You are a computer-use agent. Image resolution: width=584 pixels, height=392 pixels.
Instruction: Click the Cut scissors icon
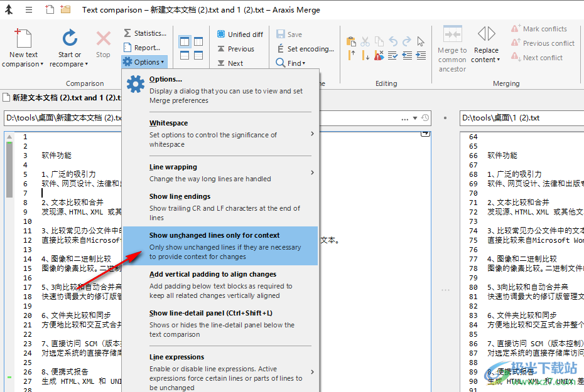click(365, 41)
